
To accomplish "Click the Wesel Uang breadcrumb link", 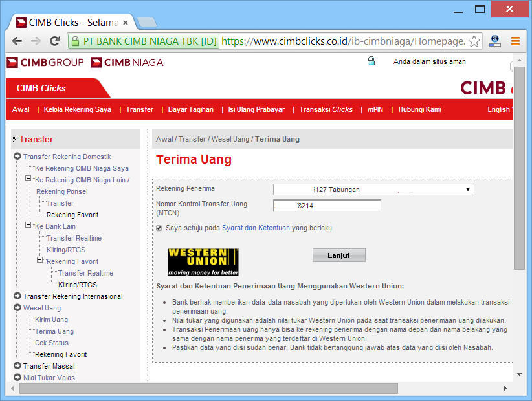I will (230, 139).
